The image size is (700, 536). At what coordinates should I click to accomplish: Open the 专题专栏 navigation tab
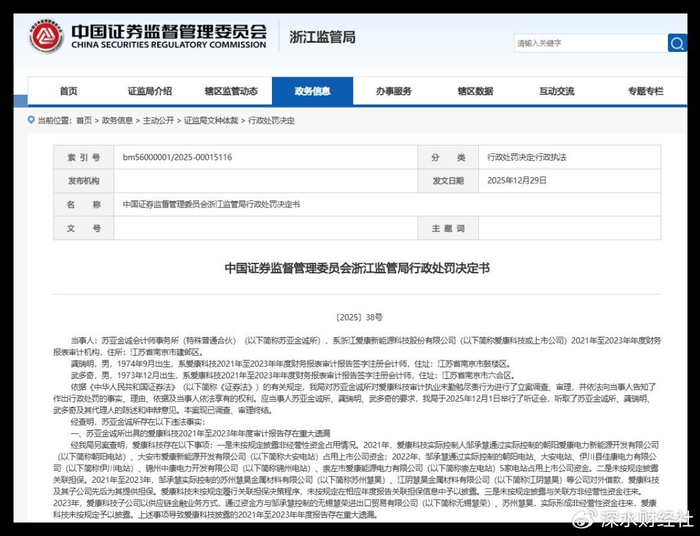tap(646, 91)
